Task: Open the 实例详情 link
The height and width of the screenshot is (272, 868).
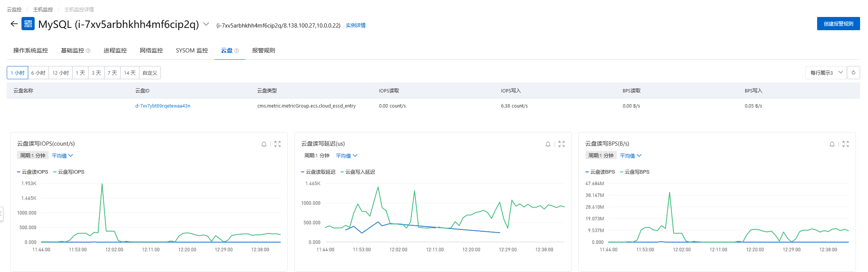Action: (356, 26)
